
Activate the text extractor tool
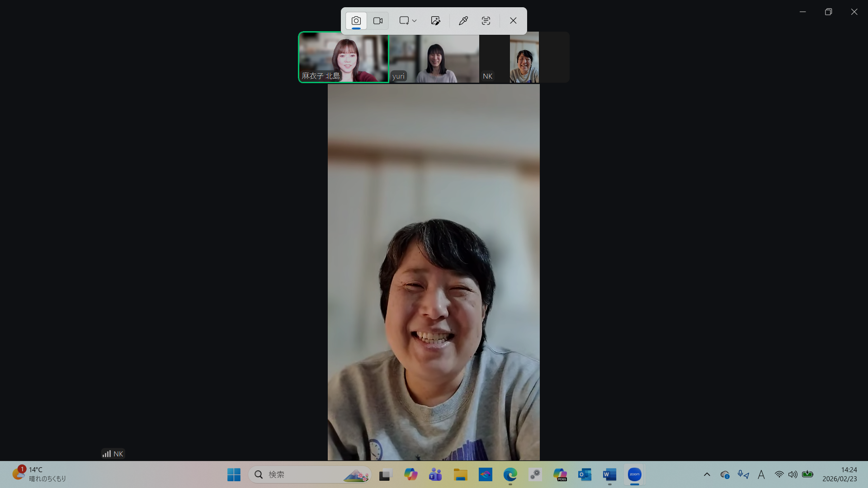pyautogui.click(x=486, y=21)
